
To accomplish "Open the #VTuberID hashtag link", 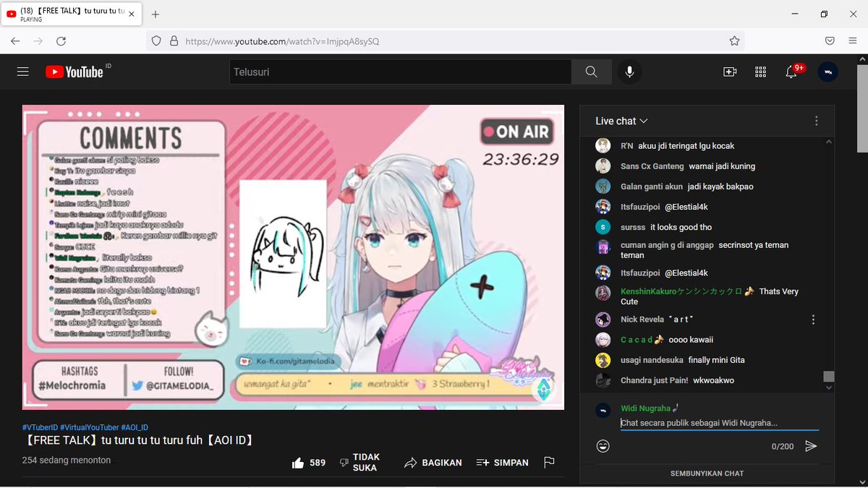I will pos(40,427).
